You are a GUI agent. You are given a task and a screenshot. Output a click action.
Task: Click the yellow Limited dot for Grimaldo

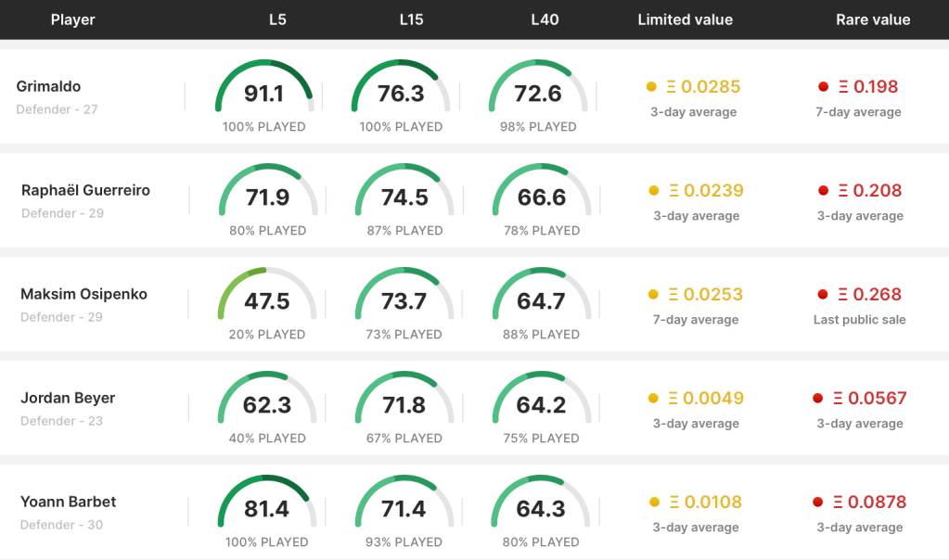(x=652, y=87)
